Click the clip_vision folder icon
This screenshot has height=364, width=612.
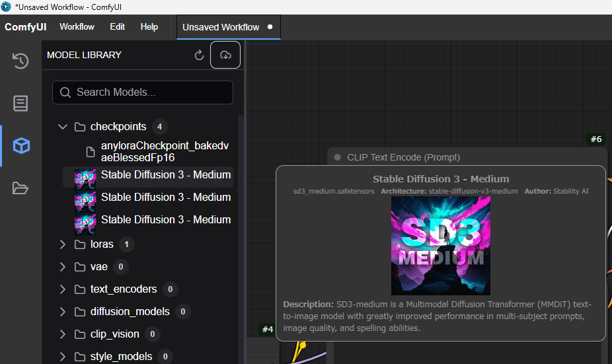pyautogui.click(x=80, y=334)
